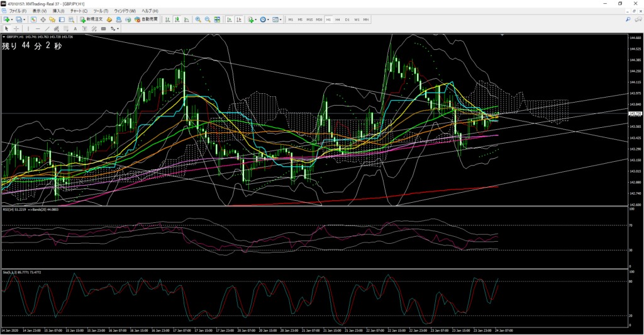The height and width of the screenshot is (335, 644).
Task: Open the 挿入 (I) menu
Action: pyautogui.click(x=58, y=11)
